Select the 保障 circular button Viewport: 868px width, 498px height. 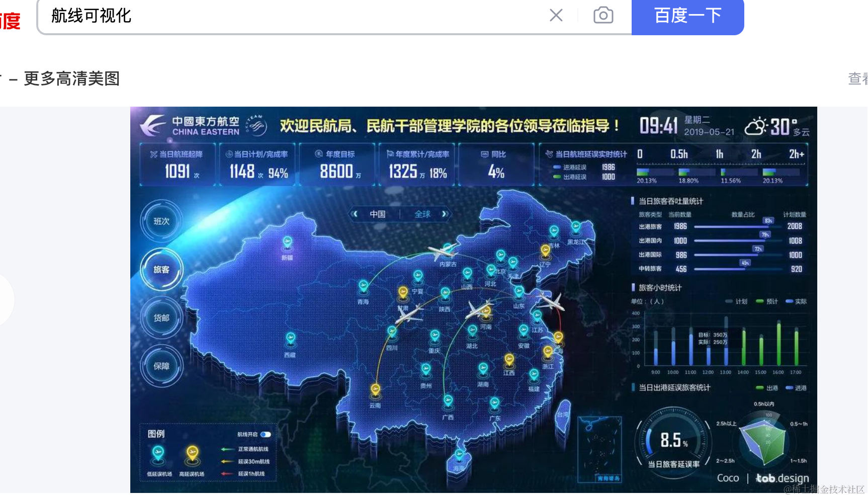coord(161,366)
